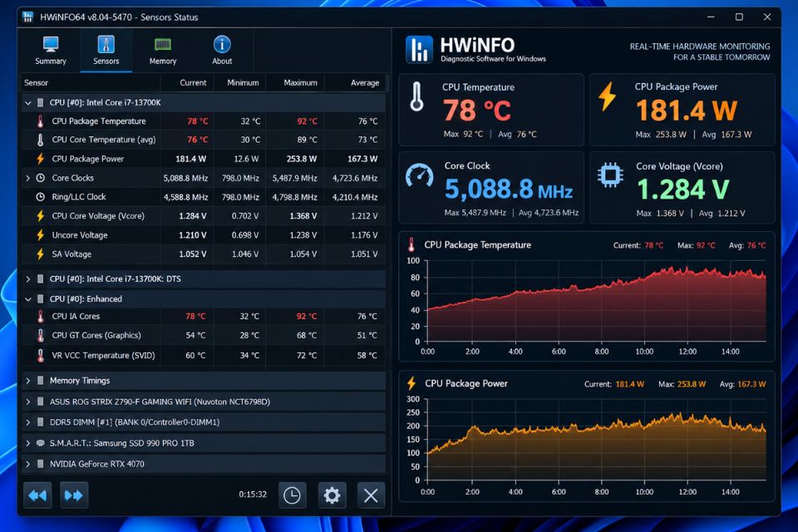Image resolution: width=798 pixels, height=532 pixels.
Task: Click the 5,088.8 MHz value in Core Clocks row
Action: pos(185,178)
